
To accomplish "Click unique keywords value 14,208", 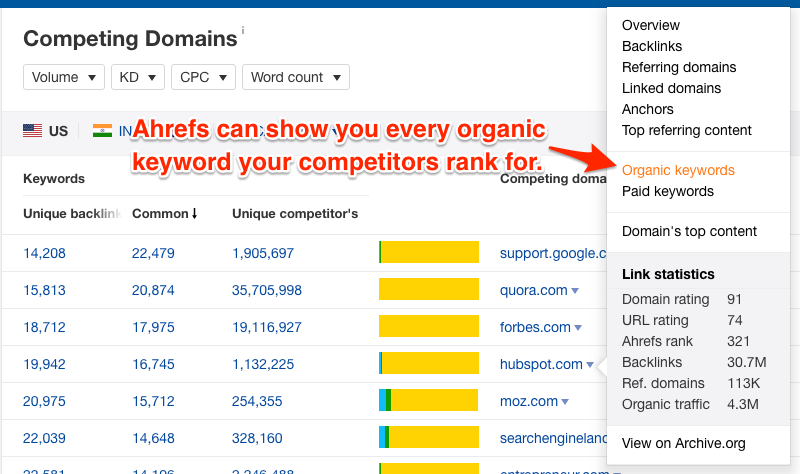I will coord(44,253).
